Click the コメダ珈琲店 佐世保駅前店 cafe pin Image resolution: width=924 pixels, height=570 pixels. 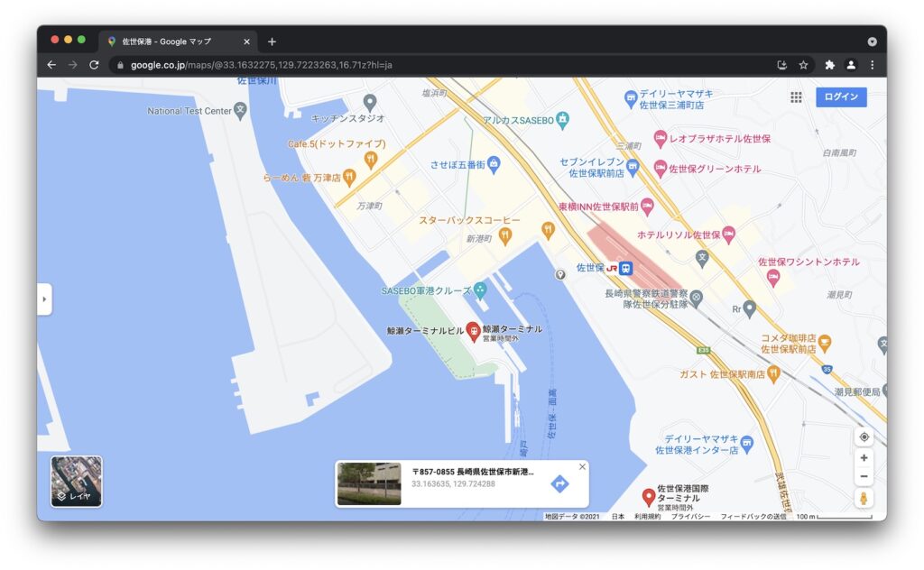click(x=825, y=343)
